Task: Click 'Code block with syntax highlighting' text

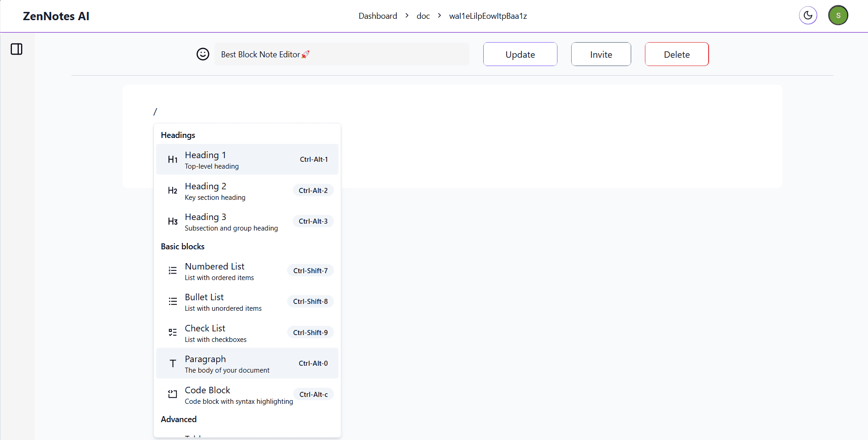Action: (239, 401)
